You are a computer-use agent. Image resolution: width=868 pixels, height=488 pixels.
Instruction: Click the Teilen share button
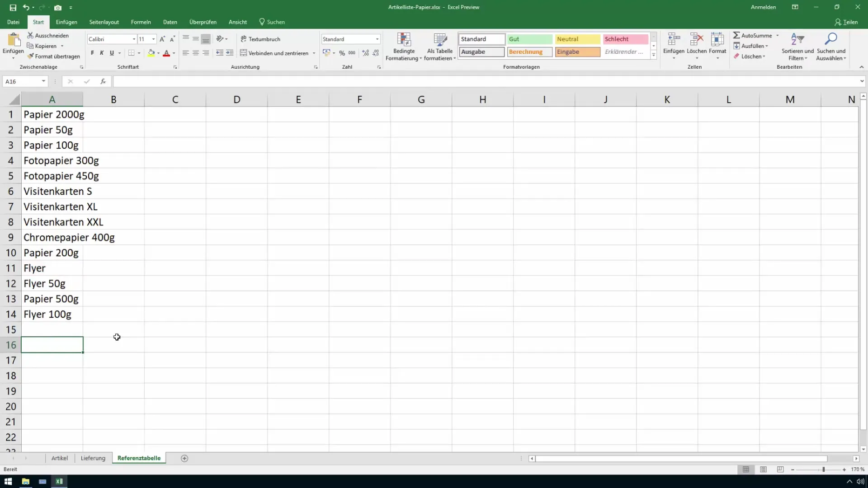(x=846, y=22)
